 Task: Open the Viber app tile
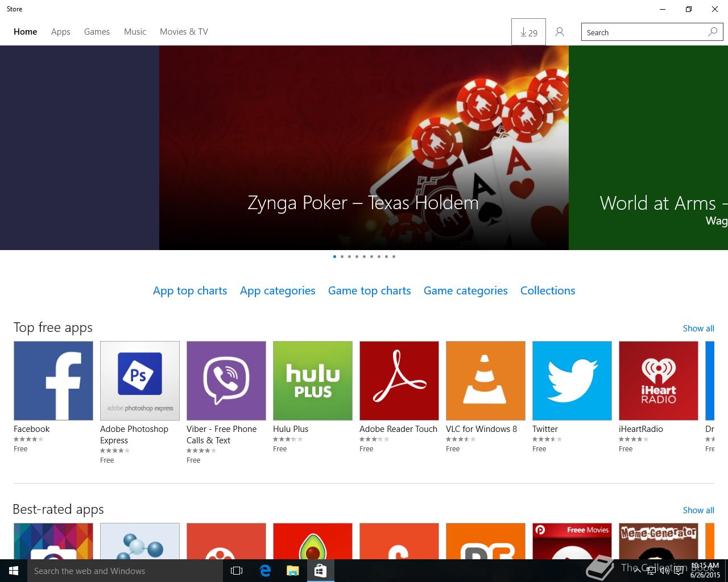pos(226,381)
